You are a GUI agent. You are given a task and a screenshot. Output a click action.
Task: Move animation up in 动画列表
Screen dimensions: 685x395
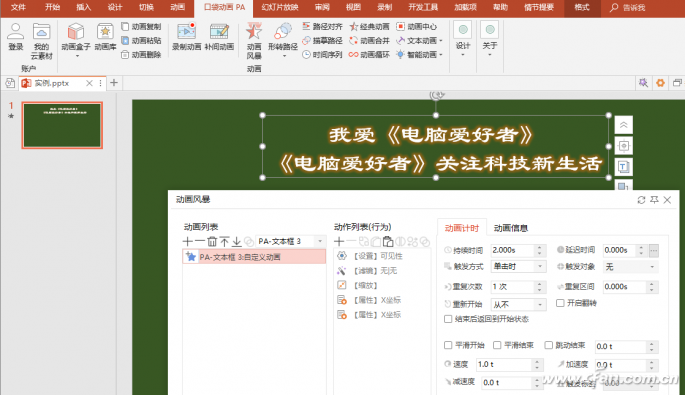pyautogui.click(x=224, y=241)
